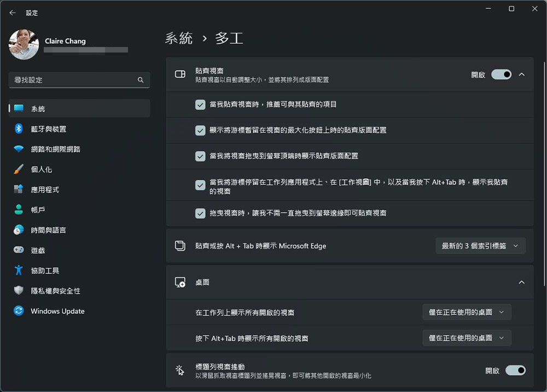
Task: Click the Wi-Fi icon for 網路和網際網路
Action: [x=19, y=149]
